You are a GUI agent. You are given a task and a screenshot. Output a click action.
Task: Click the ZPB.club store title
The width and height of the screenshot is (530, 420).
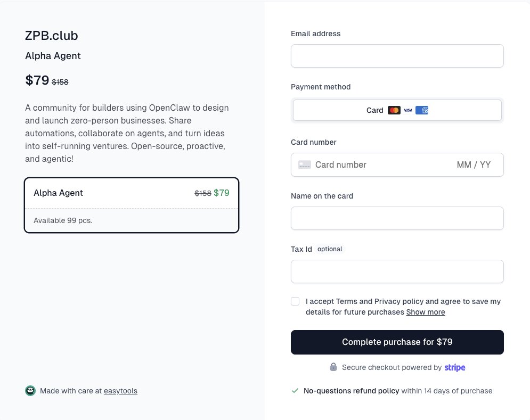click(52, 36)
